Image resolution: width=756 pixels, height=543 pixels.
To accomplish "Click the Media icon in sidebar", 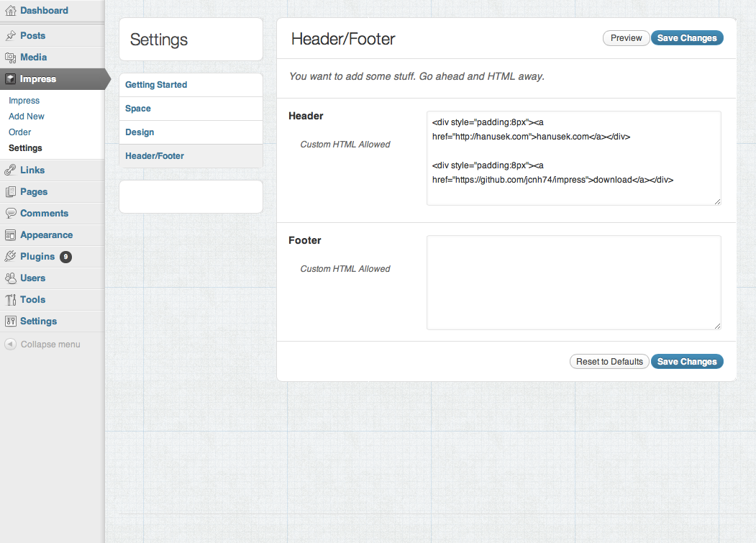I will [x=10, y=58].
